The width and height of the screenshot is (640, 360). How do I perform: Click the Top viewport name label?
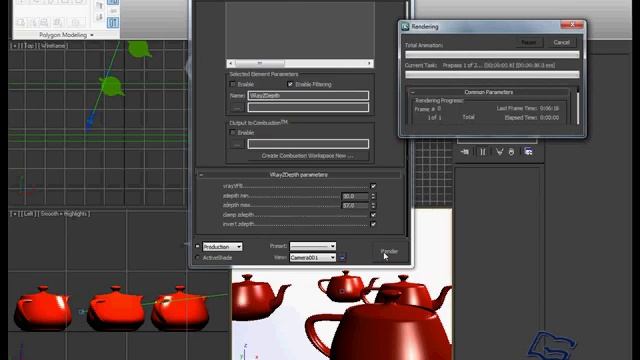pos(29,46)
